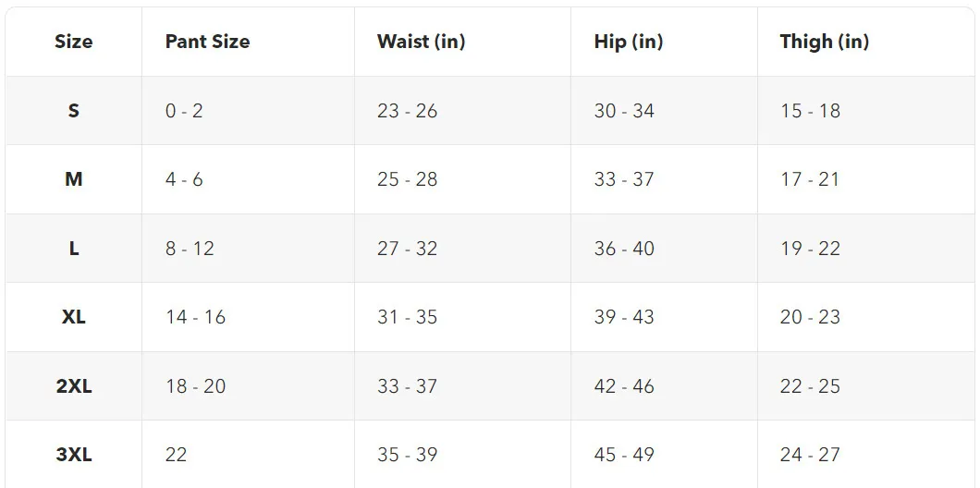Select the S size row label

tap(74, 111)
